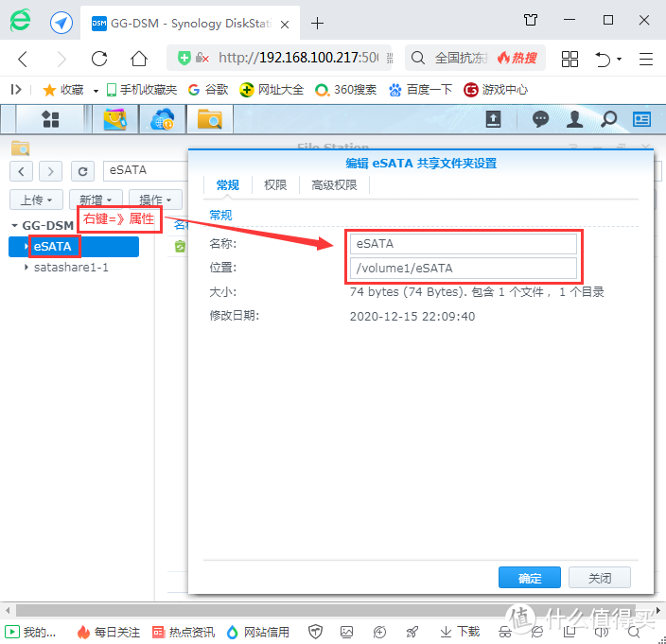Open the Package Center shopping bag icon

click(x=114, y=119)
